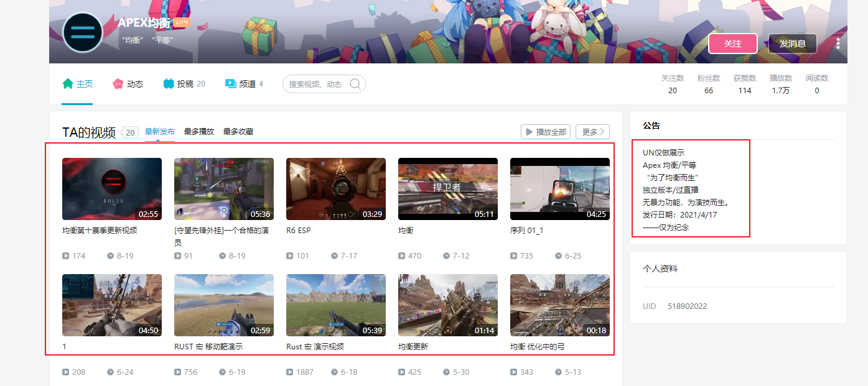Open 序列 01_1 video thumbnail

tap(560, 189)
